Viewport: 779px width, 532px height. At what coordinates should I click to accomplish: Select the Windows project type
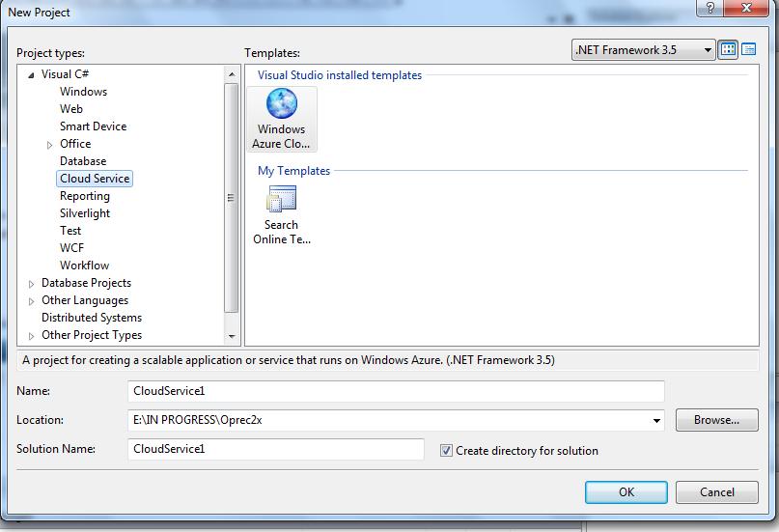click(x=83, y=92)
